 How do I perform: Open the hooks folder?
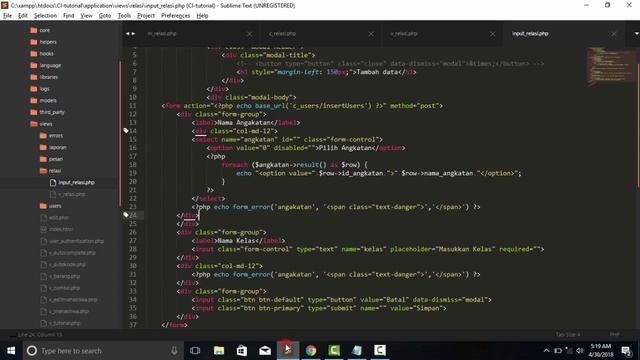(42, 53)
